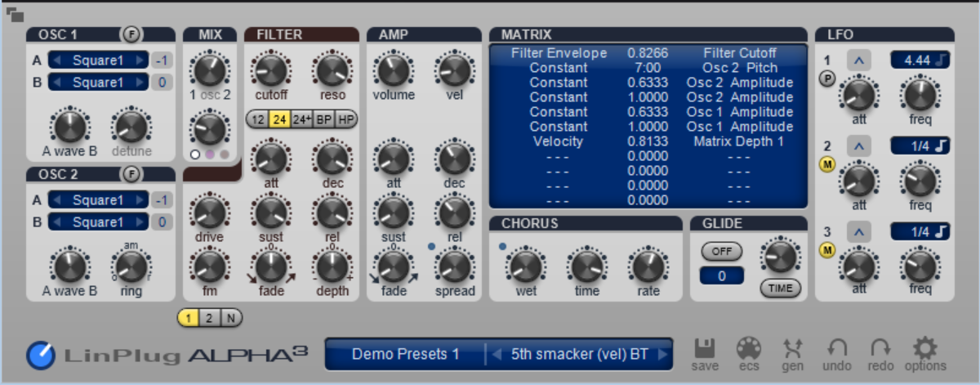Open OSC 1 wave B Square1 selector
The height and width of the screenshot is (385, 980).
(x=99, y=83)
